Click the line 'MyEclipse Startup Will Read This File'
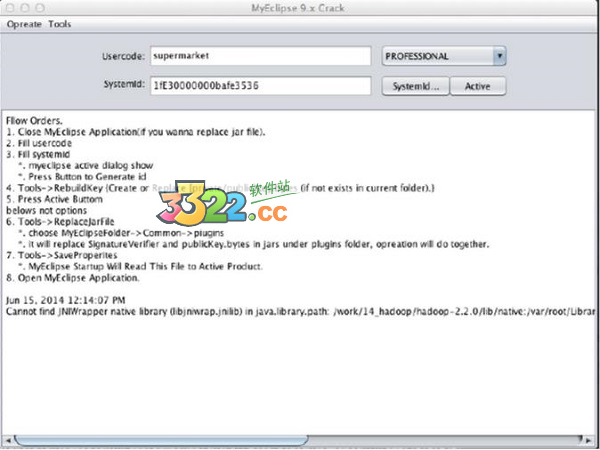The width and height of the screenshot is (600, 450). point(140,266)
